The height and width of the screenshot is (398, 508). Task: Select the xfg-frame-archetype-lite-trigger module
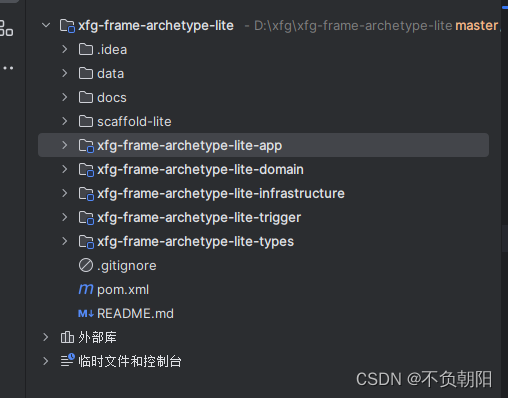coord(263,217)
